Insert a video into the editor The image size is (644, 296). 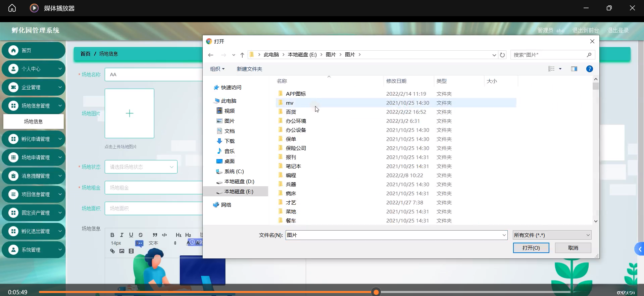click(131, 251)
